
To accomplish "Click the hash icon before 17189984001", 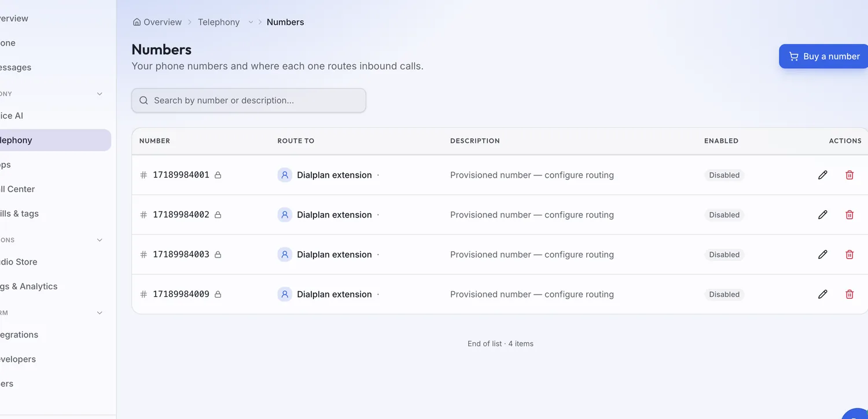I will [x=144, y=175].
